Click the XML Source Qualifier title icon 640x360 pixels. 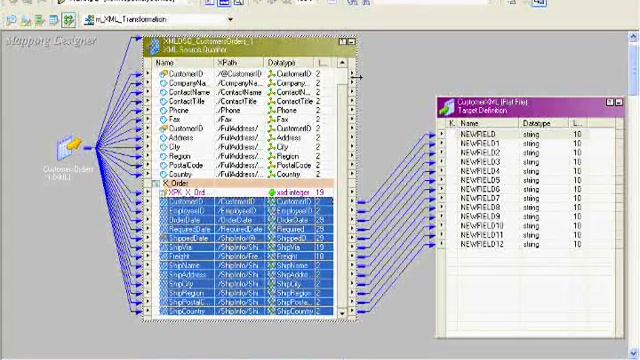tap(153, 46)
